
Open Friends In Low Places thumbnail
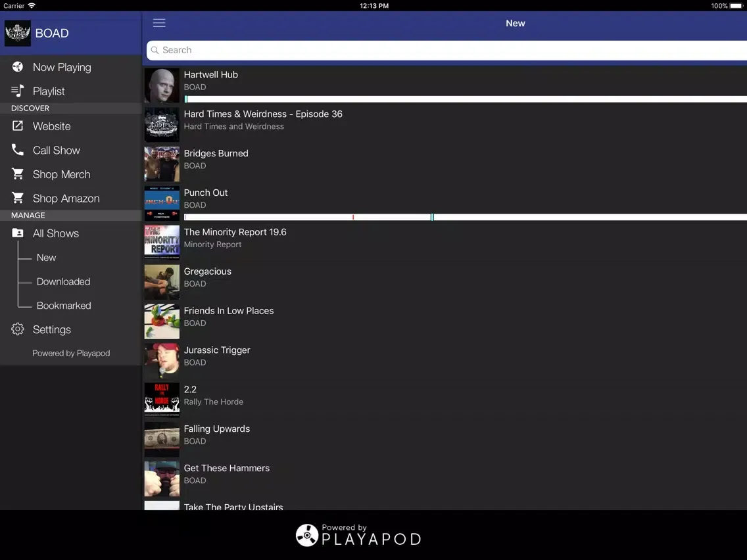click(162, 321)
